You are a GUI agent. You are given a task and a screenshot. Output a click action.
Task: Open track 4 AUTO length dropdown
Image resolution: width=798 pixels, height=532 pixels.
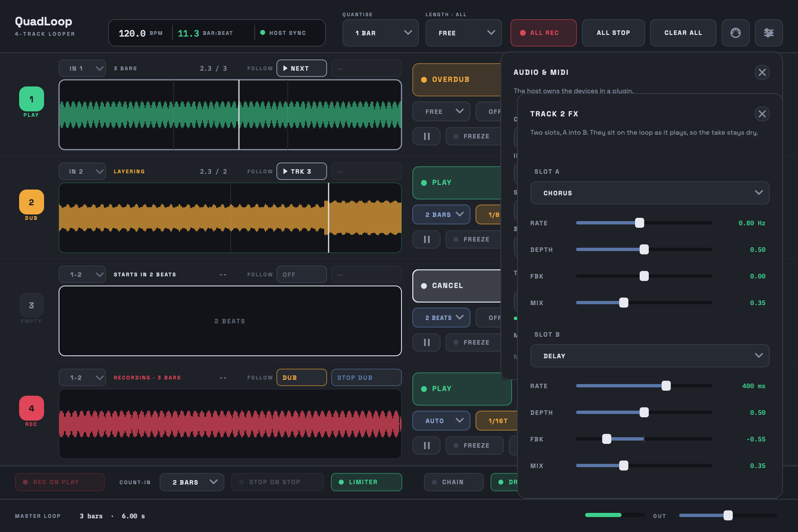[441, 421]
